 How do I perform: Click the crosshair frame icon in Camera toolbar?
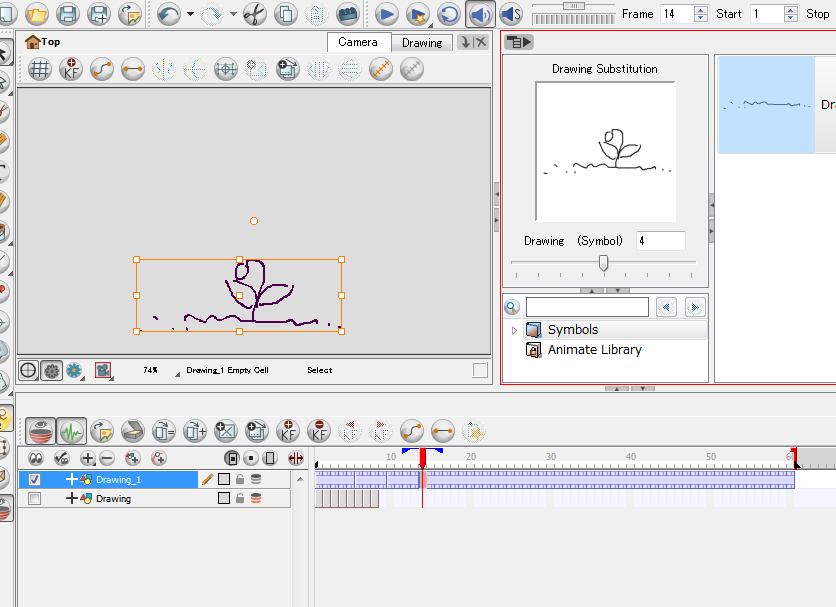click(x=226, y=69)
